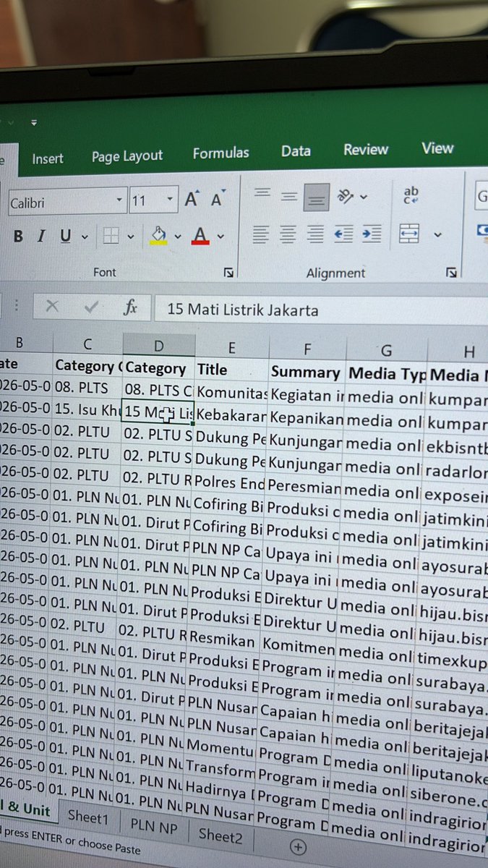
Task: Expand the font size 11 list
Action: click(171, 200)
